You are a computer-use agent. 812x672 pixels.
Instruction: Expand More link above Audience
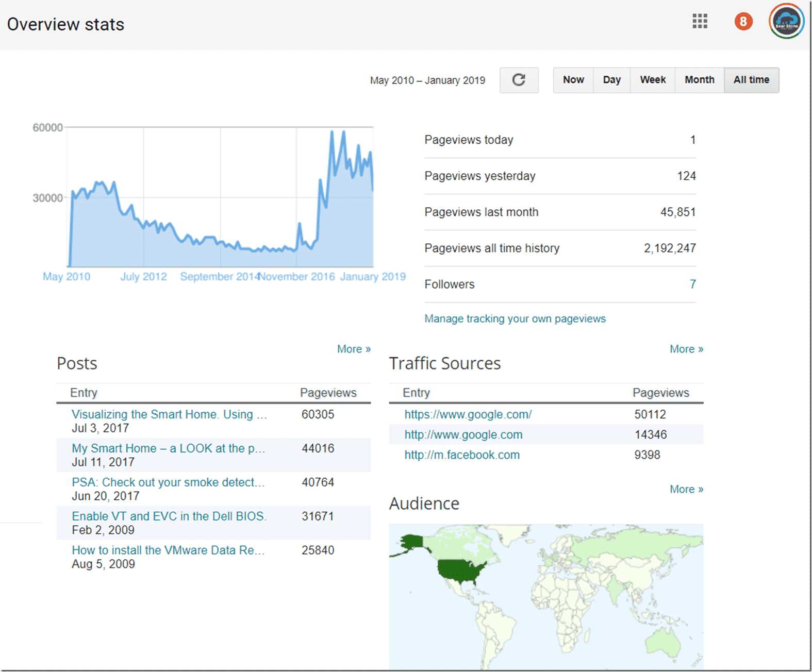[686, 489]
